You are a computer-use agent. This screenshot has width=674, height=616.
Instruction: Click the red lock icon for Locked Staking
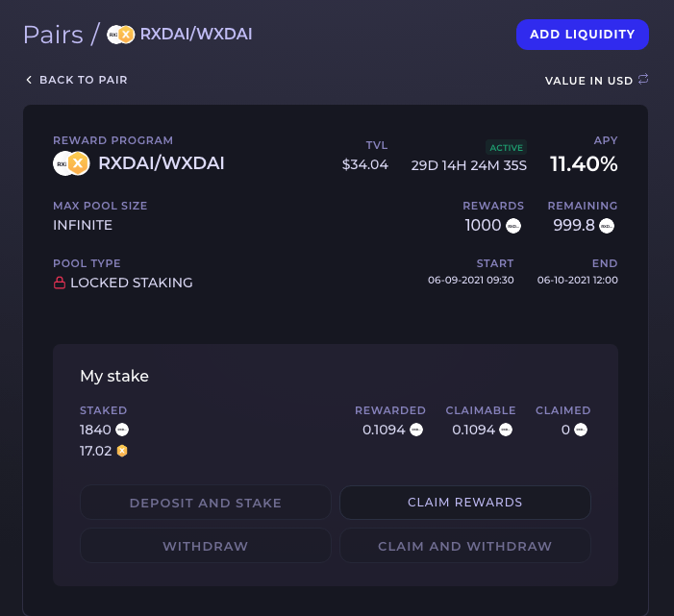pyautogui.click(x=60, y=283)
